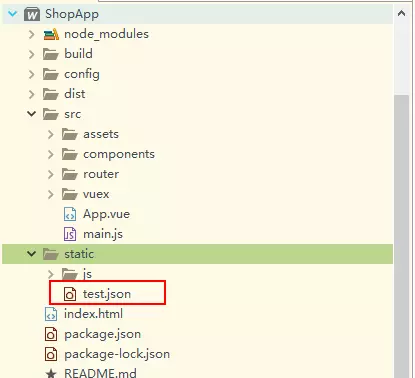Screen dimensions: 415x378
Task: Expand the node_modules folder arrow
Action: coord(31,34)
